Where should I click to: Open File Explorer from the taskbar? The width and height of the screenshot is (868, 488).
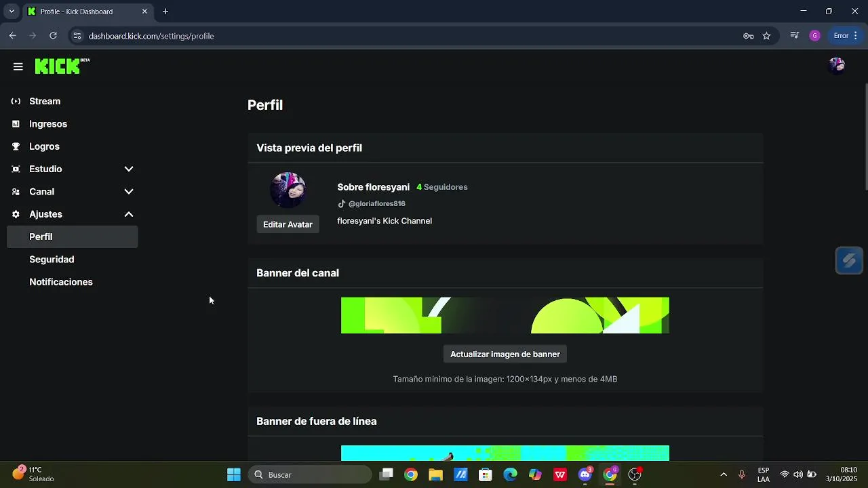click(x=435, y=474)
